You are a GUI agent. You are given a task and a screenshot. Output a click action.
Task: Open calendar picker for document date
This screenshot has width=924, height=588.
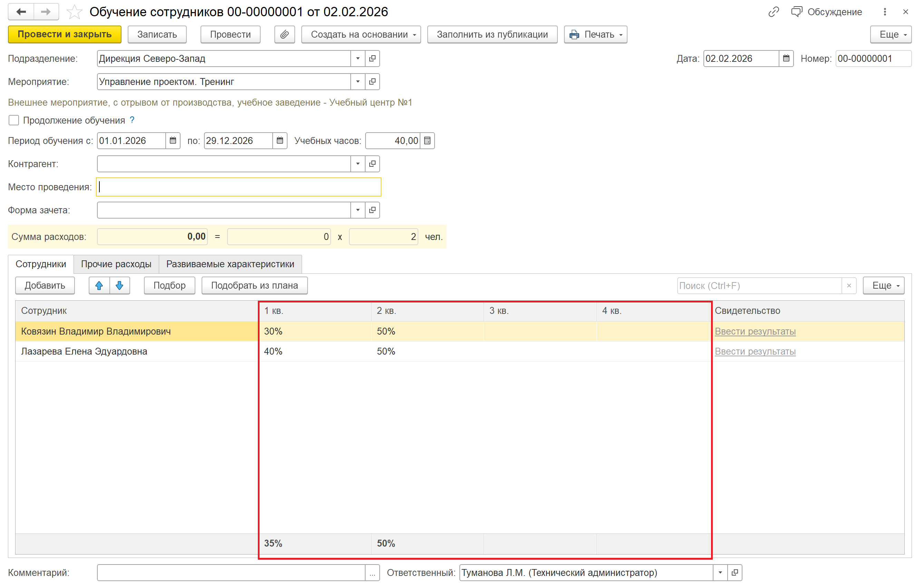coord(786,59)
